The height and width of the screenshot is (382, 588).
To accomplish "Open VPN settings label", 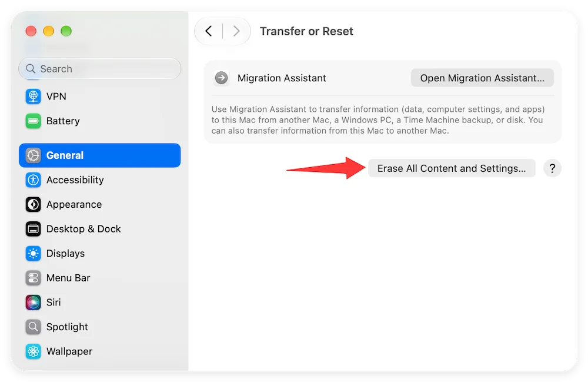I will [x=56, y=97].
